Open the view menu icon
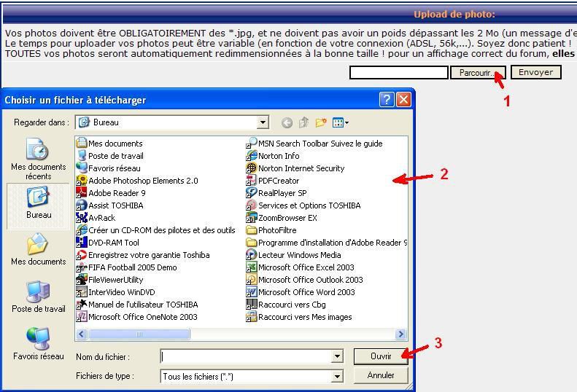This screenshot has height=392, width=577. [x=340, y=122]
